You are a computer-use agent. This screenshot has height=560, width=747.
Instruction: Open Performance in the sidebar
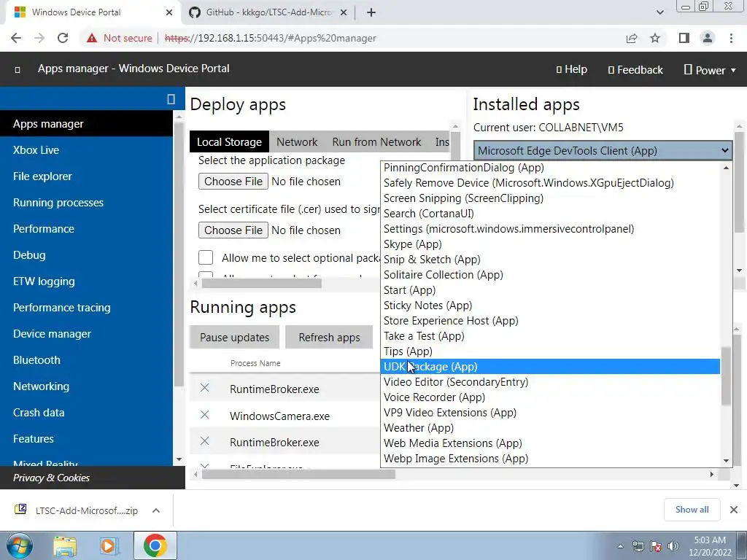86,228
